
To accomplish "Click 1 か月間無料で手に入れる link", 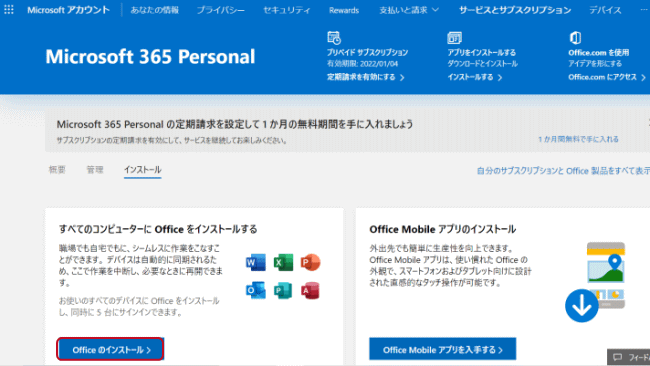I will 578,139.
